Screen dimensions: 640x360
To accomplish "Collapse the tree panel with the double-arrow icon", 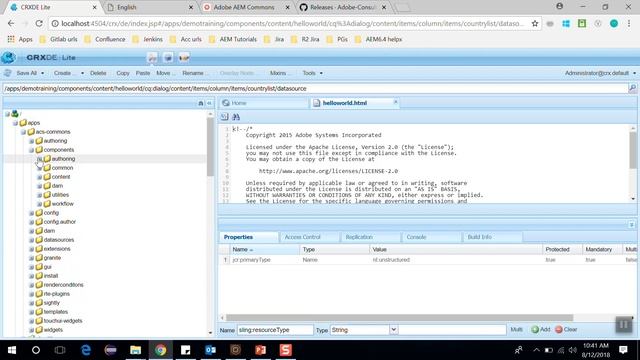I will pyautogui.click(x=209, y=103).
